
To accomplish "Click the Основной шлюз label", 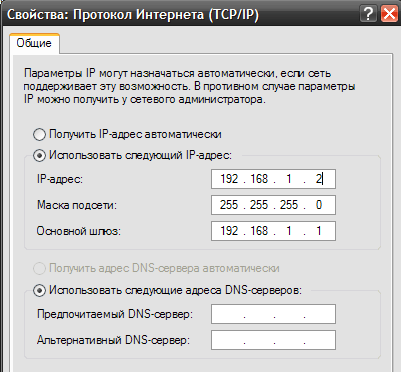I will pos(79,231).
